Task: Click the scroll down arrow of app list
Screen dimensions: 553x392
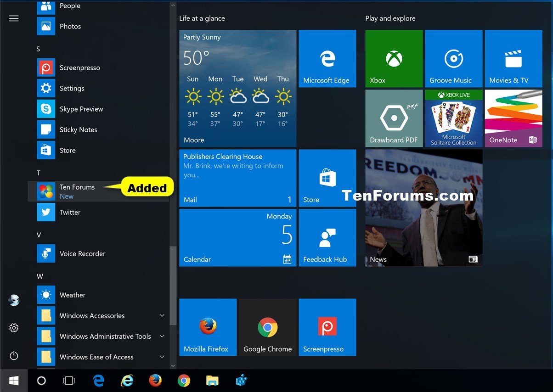Action: [173, 366]
